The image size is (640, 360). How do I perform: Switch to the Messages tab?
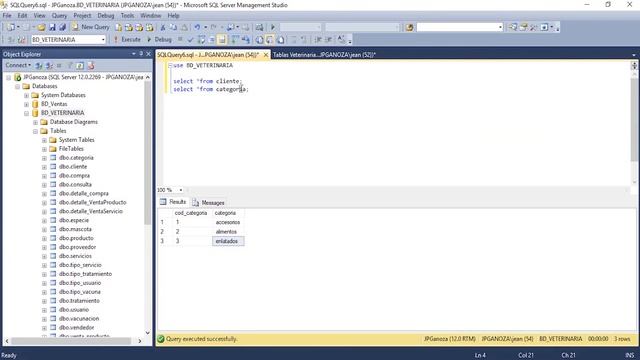click(209, 202)
